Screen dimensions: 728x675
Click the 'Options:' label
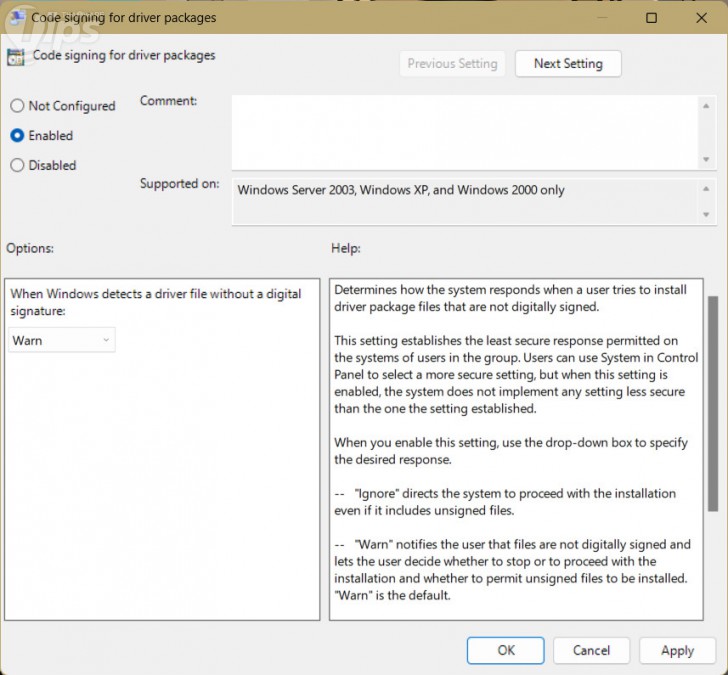30,248
